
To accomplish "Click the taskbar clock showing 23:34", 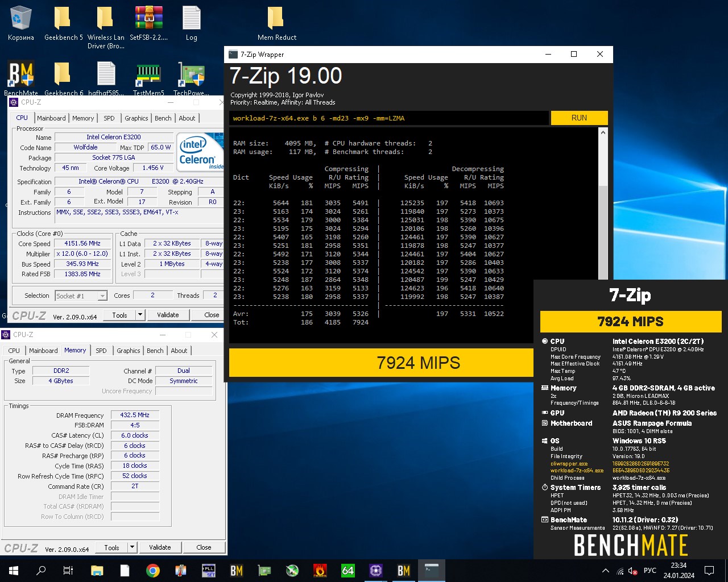I will click(678, 571).
